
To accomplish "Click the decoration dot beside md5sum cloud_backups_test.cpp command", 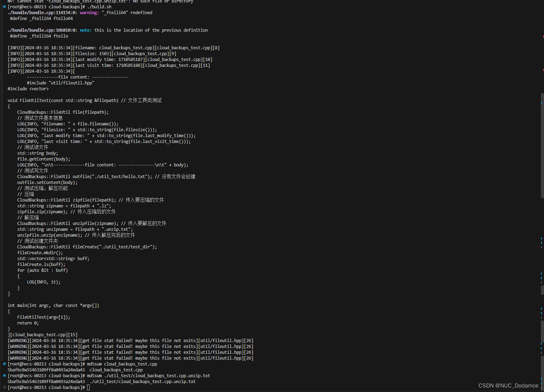I will tap(4, 364).
